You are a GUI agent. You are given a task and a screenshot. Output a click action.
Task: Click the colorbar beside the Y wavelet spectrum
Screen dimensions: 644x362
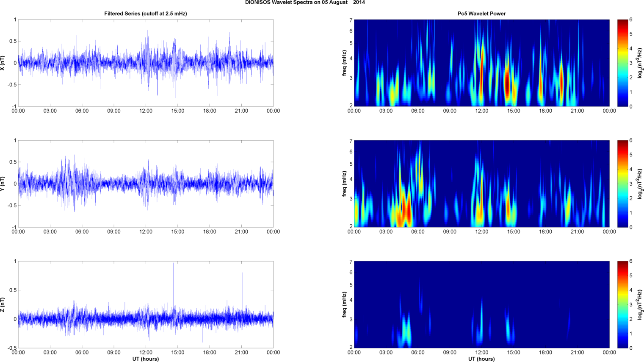pyautogui.click(x=622, y=184)
